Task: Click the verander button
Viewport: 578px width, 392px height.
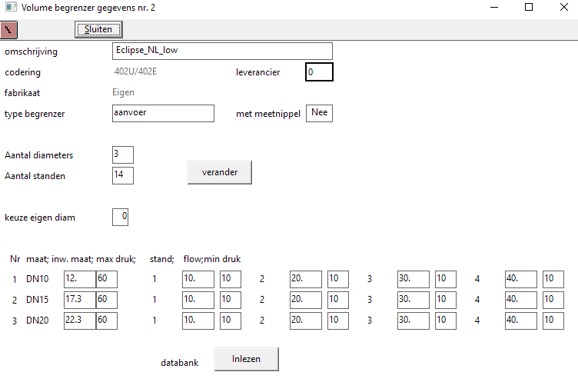Action: pyautogui.click(x=219, y=172)
